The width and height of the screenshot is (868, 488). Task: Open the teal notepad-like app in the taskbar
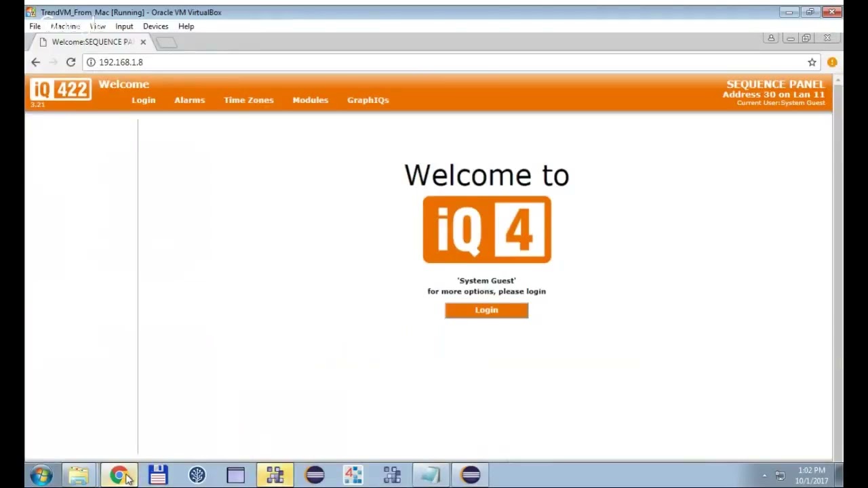431,475
